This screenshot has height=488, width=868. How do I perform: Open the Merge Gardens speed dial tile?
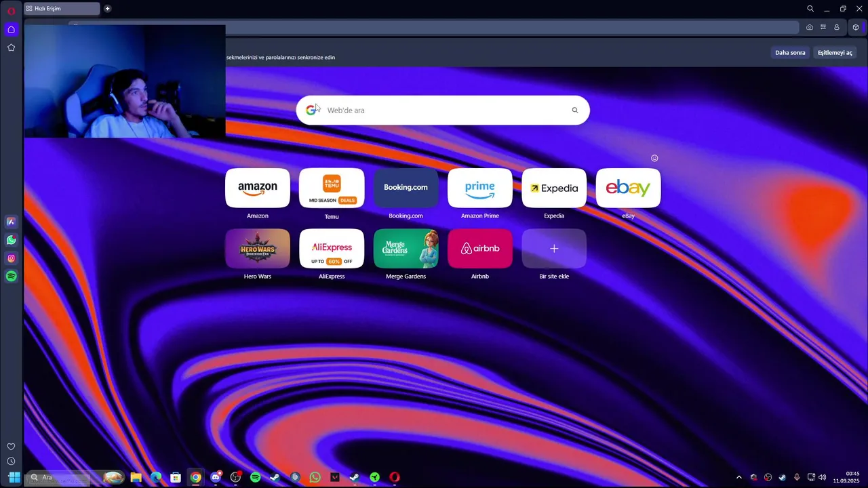406,249
